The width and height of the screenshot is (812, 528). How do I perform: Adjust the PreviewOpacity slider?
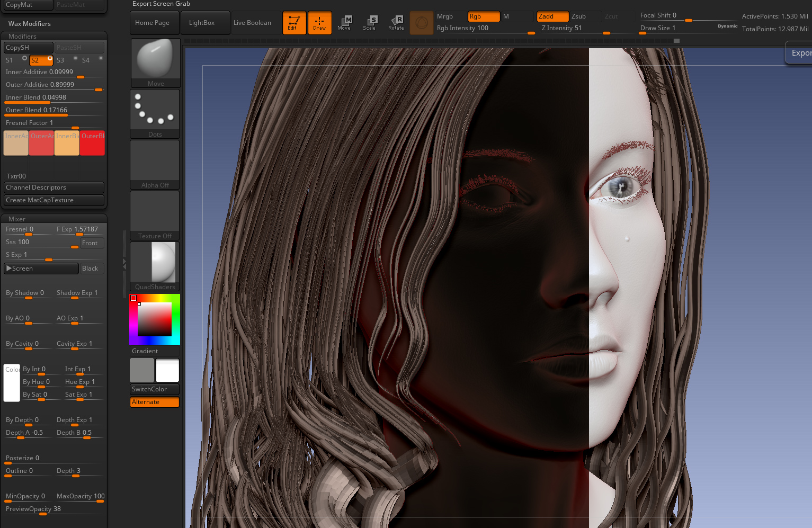click(x=54, y=509)
